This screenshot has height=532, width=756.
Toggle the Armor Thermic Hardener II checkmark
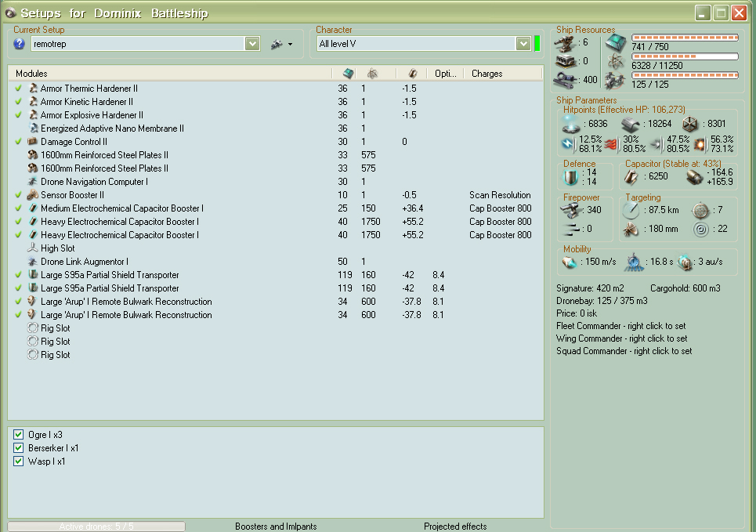[x=18, y=89]
